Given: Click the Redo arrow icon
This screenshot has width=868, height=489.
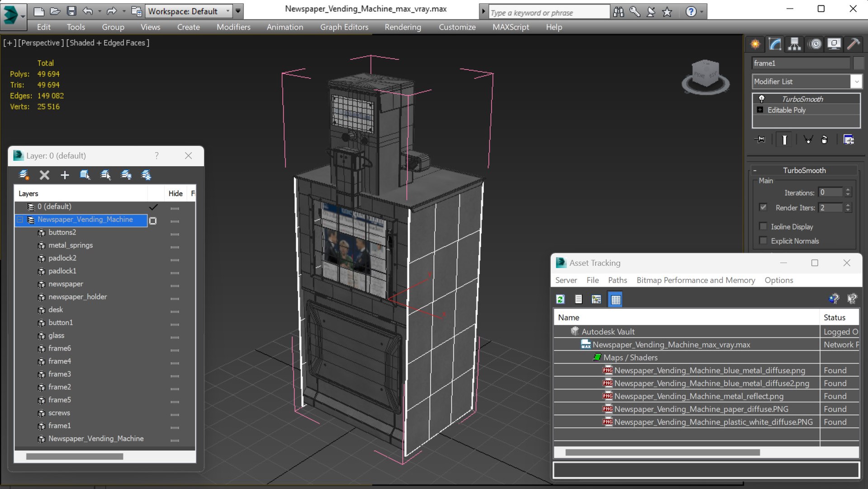Looking at the screenshot, I should coord(111,11).
